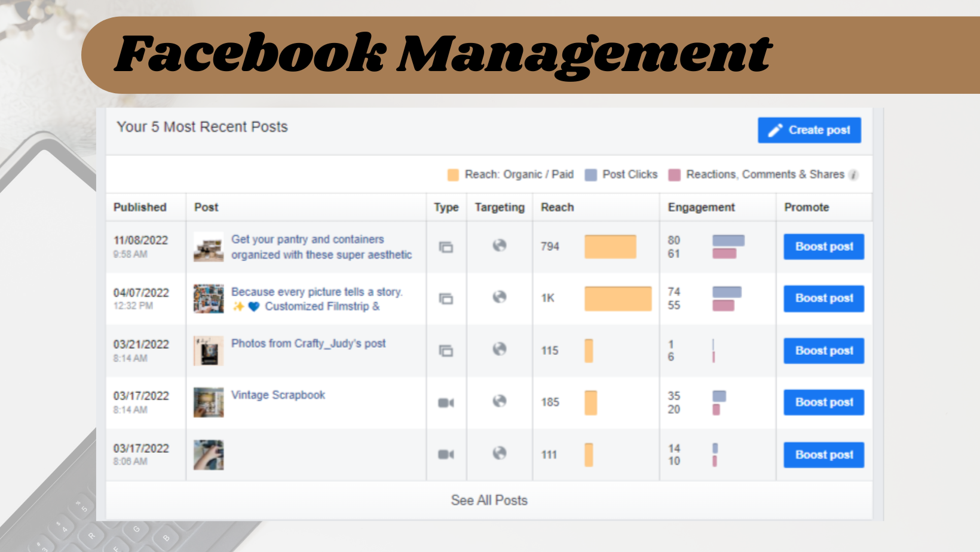Viewport: 980px width, 552px height.
Task: Boost the Customized Filmstrip post
Action: tap(824, 298)
